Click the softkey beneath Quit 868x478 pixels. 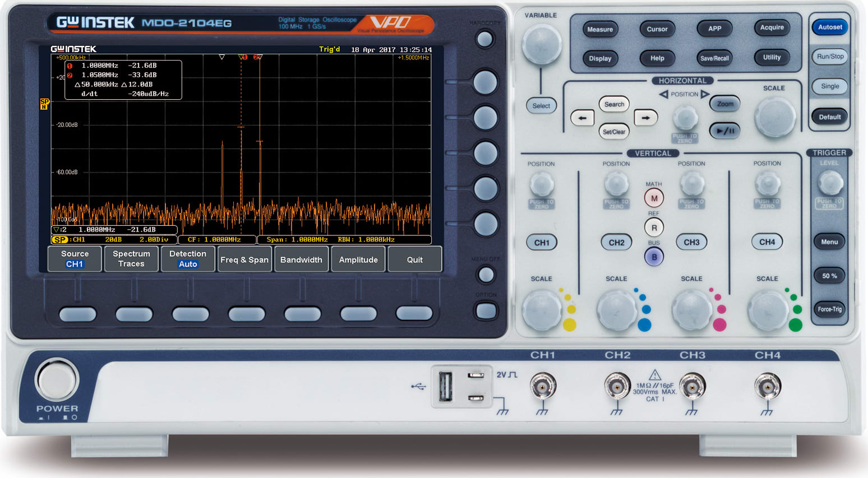(x=414, y=313)
